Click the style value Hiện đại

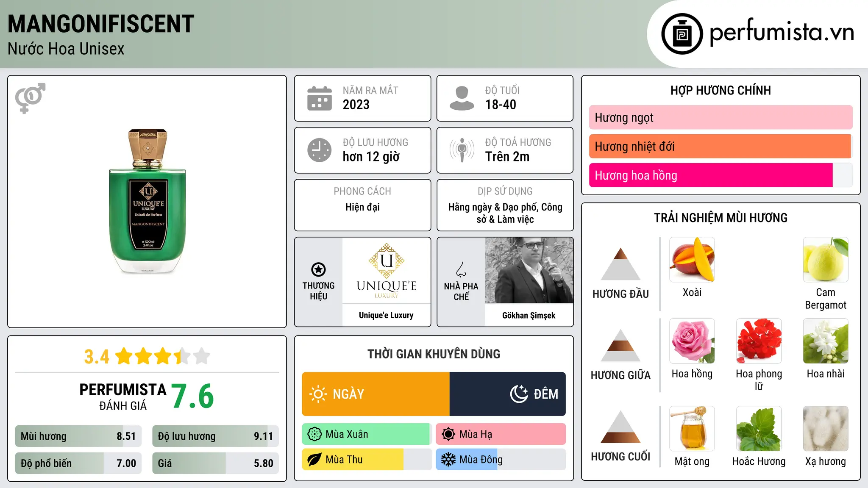(362, 207)
